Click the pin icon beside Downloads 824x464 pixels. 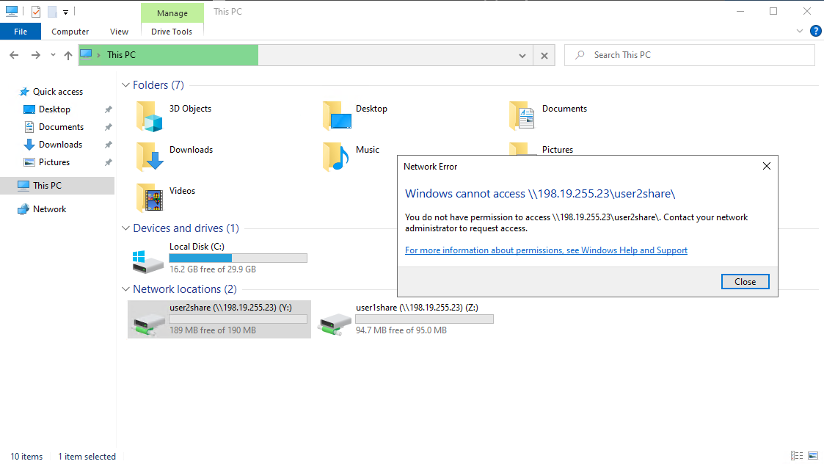[x=108, y=145]
